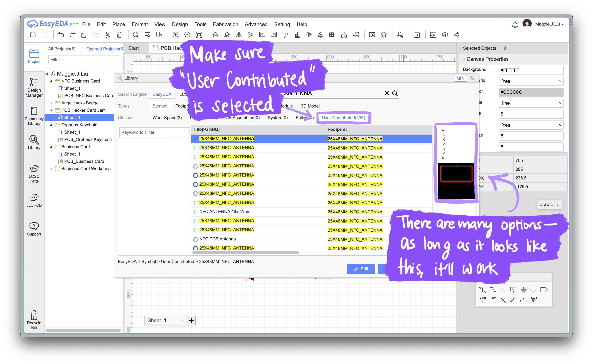593x364 pixels.
Task: Select the Voltage Probe tool
Action: pyautogui.click(x=513, y=300)
